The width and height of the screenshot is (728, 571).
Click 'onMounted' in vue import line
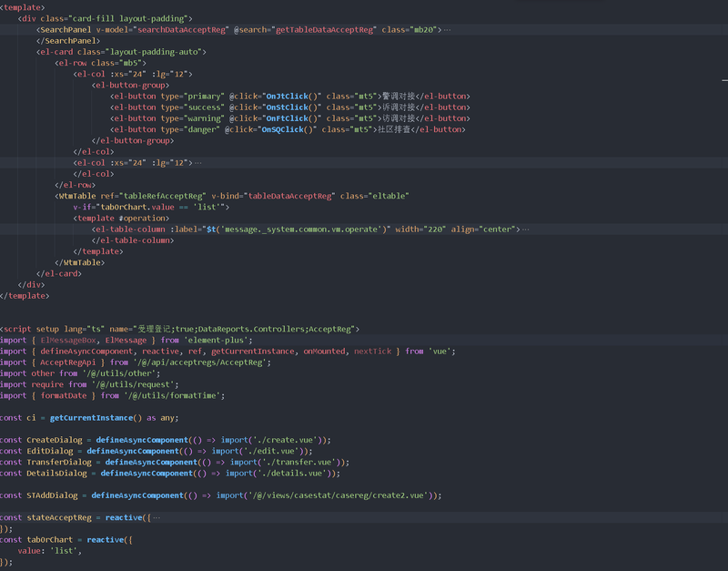325,352
